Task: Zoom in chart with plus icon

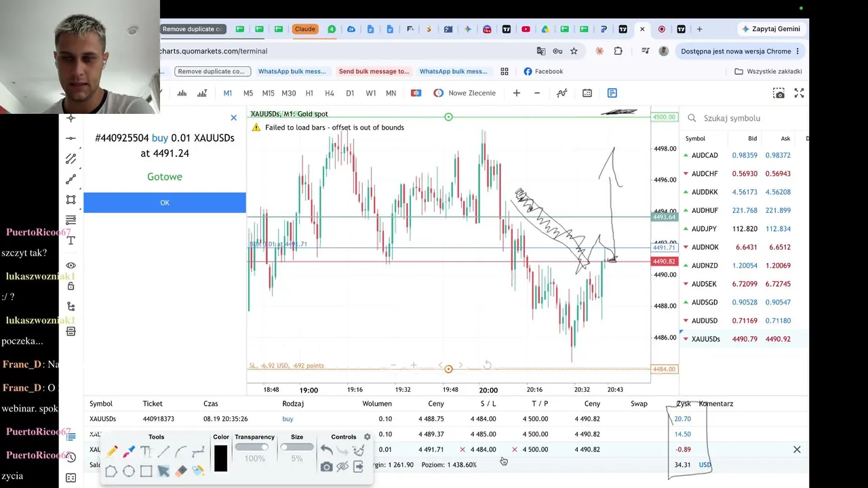Action: pos(517,93)
